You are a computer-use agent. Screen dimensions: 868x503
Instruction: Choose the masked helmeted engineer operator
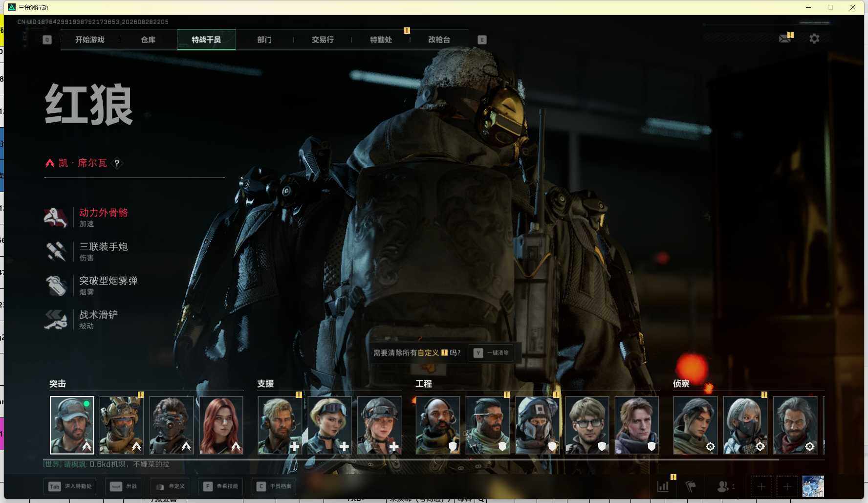[x=538, y=425]
